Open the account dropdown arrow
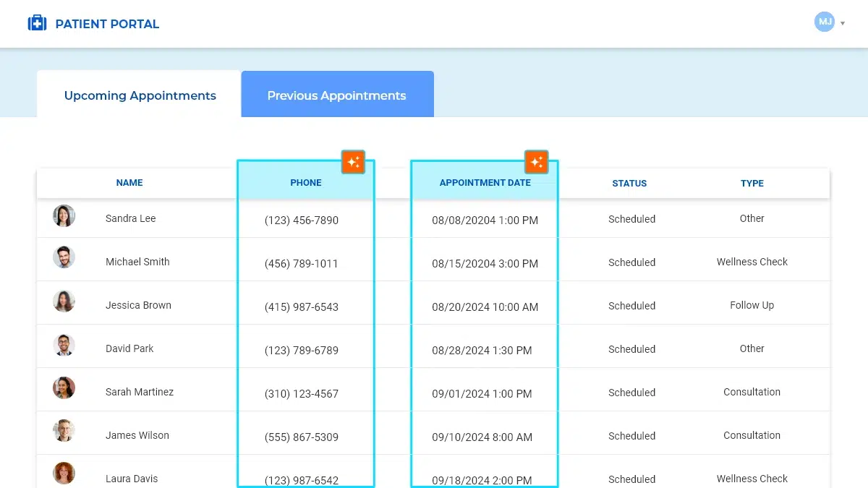Screen dimensions: 868x488 tap(843, 23)
